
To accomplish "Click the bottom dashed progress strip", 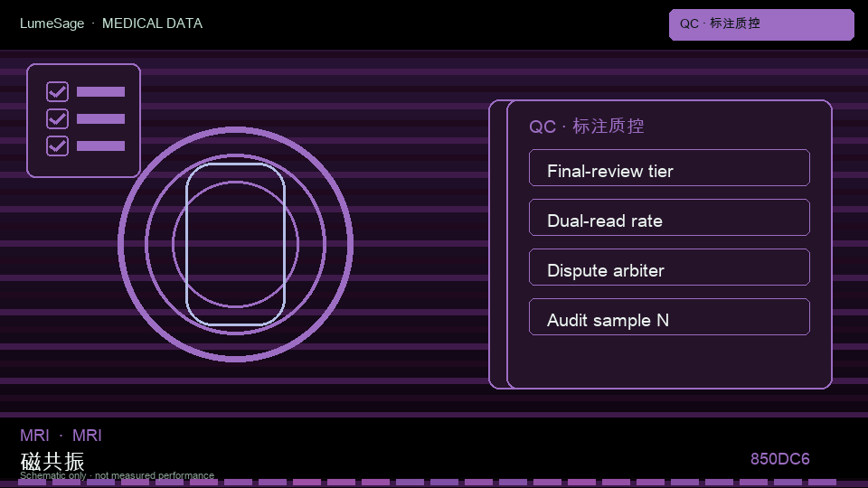I will click(428, 483).
